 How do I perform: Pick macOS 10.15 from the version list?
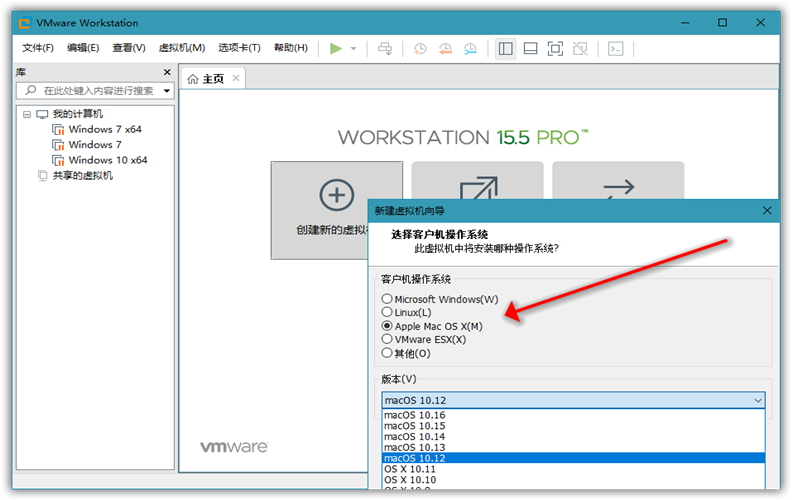415,425
